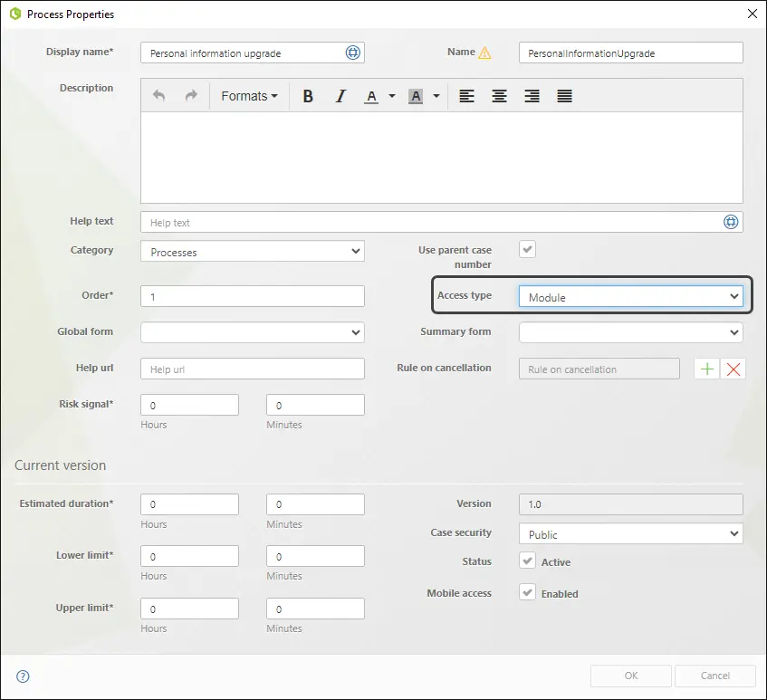Click the Enabled label next to Mobile access
The image size is (767, 700).
tap(560, 594)
